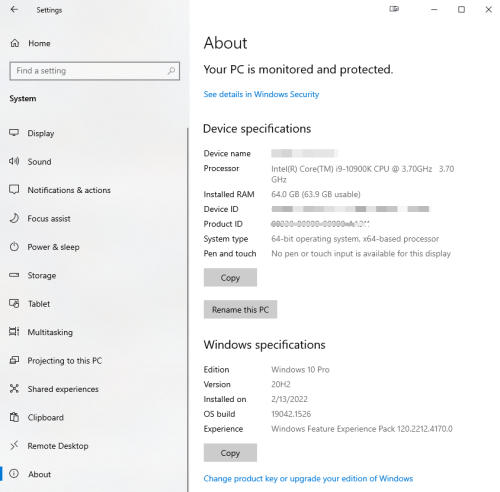Select the Sound speaker icon

point(14,161)
